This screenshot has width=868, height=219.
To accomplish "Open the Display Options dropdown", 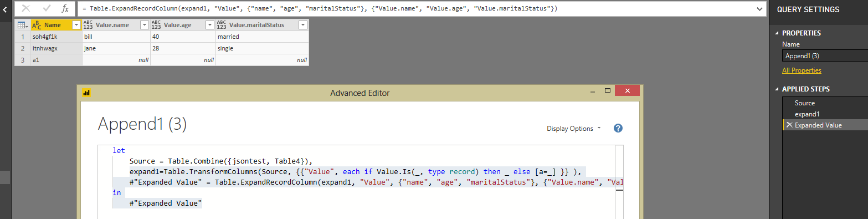I will pos(574,129).
